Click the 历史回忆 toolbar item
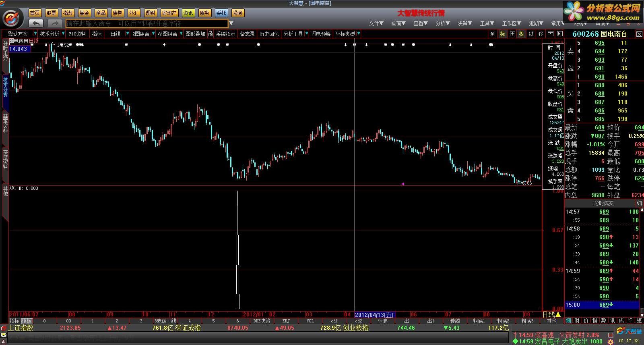Viewport: 644px width, 345px height. 269,34
